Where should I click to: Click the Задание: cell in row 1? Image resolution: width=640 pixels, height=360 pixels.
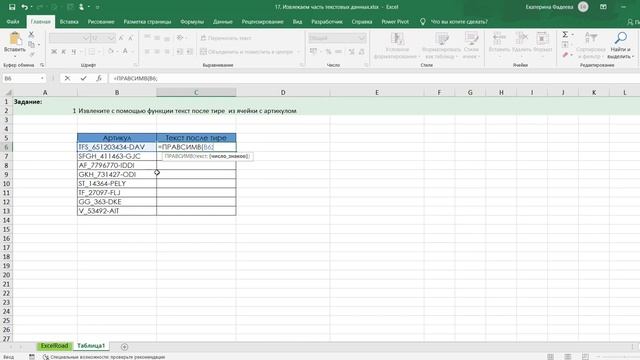pyautogui.click(x=45, y=102)
